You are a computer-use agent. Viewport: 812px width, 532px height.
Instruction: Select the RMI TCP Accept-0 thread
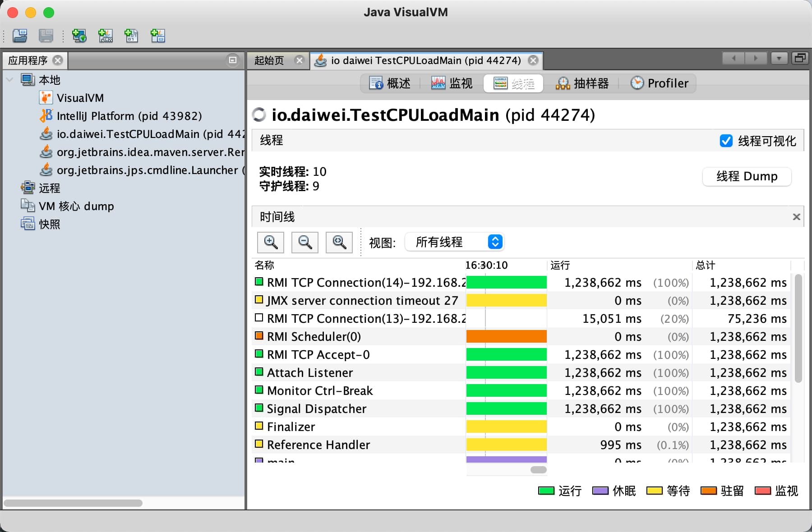(521, 355)
